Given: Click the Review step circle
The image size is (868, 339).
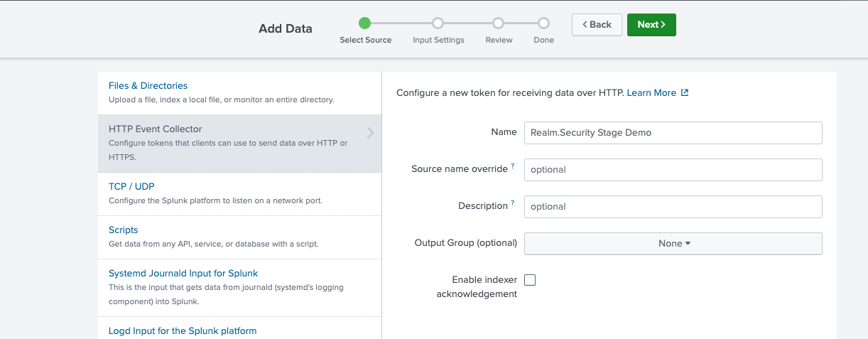Looking at the screenshot, I should 499,23.
